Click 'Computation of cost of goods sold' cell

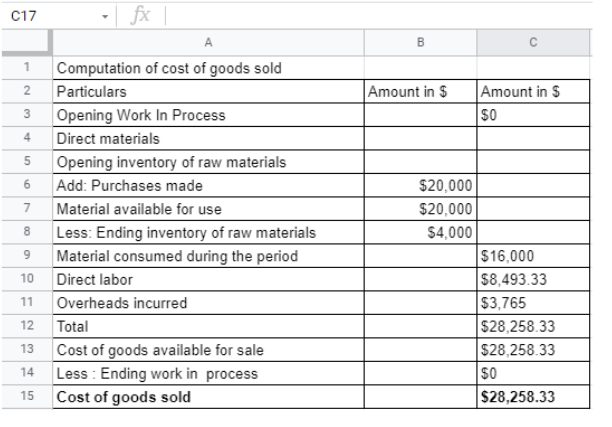click(208, 68)
